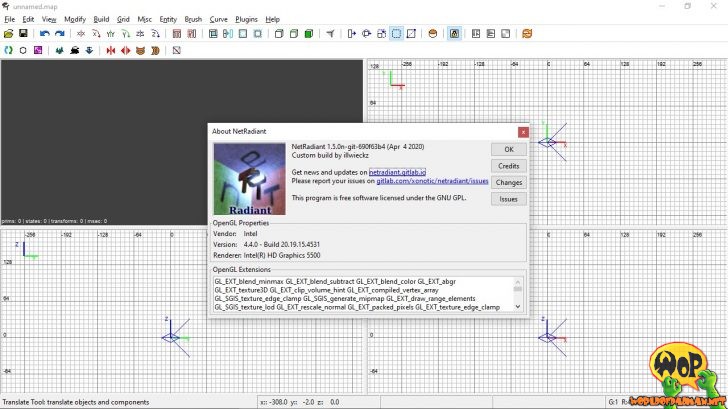Click the Credits button
728x409 pixels.
point(508,166)
